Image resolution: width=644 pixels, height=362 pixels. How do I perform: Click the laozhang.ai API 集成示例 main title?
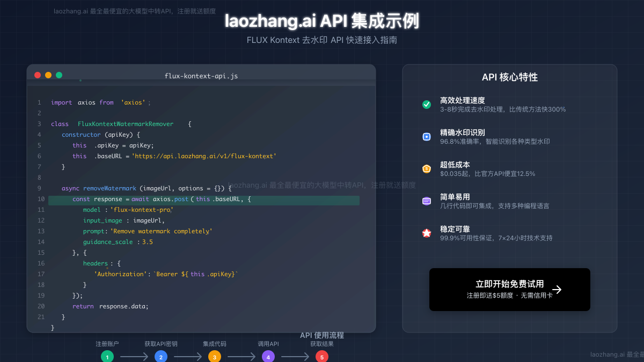point(322,21)
